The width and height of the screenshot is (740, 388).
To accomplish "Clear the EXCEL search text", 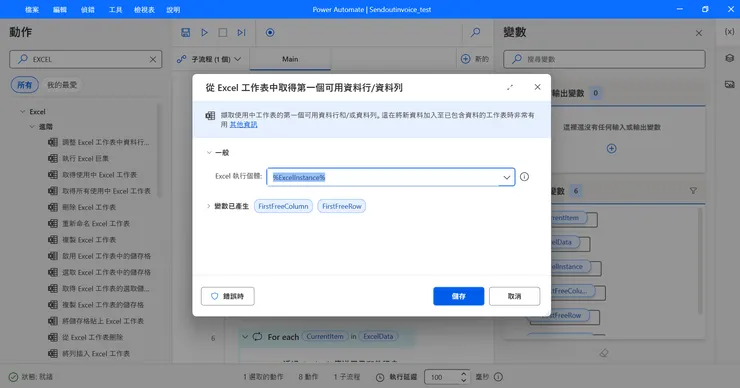I will (x=153, y=59).
